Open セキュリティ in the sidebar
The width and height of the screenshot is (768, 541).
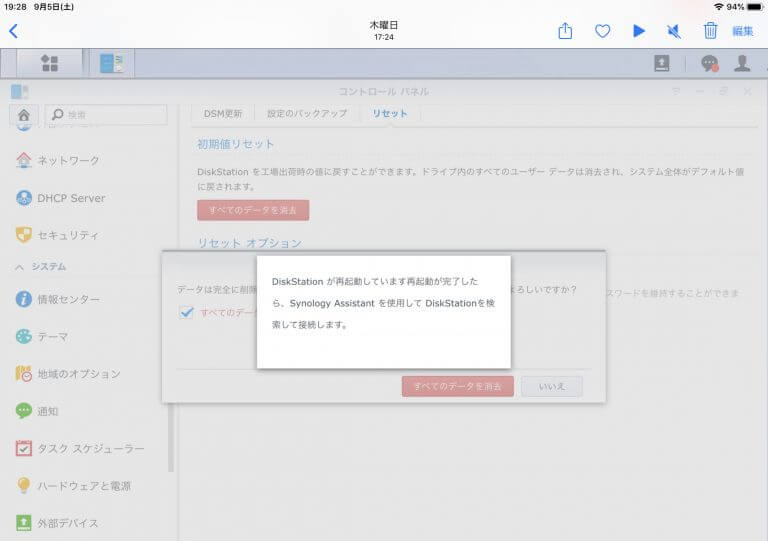pyautogui.click(x=58, y=235)
